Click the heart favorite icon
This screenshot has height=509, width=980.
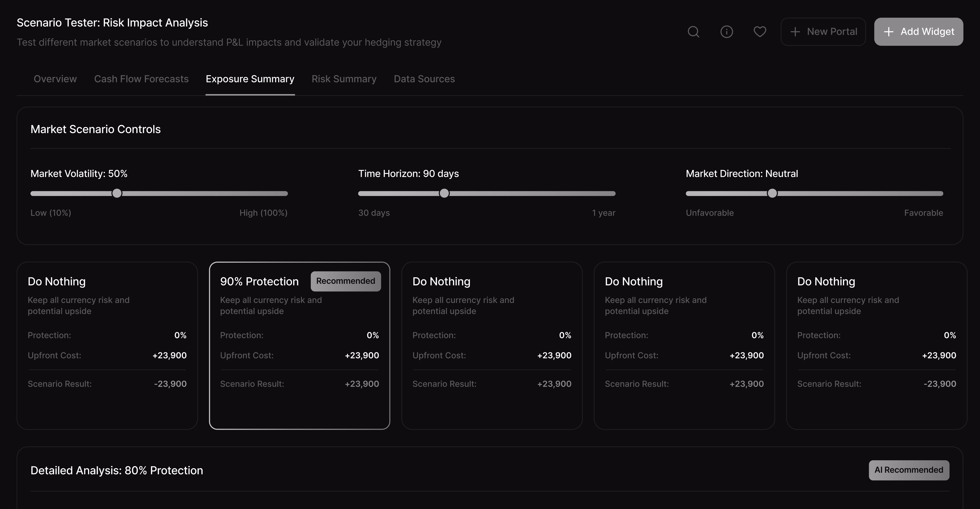[x=760, y=32]
